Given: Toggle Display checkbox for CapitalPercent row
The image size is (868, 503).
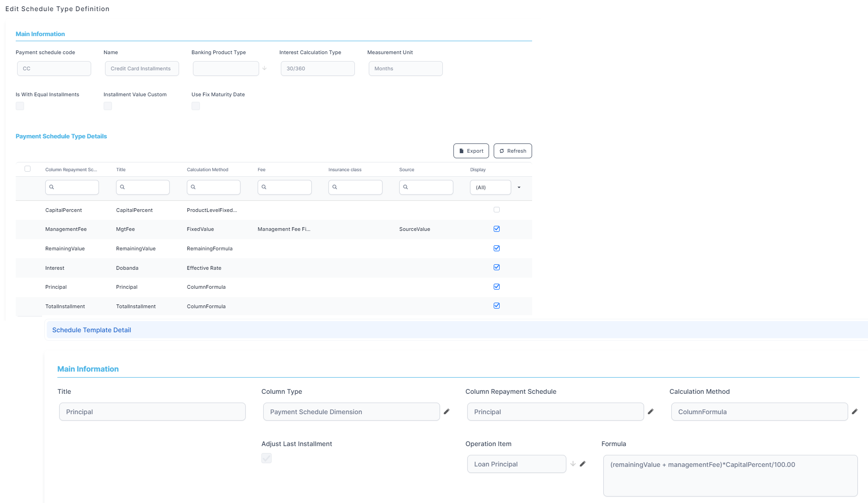Looking at the screenshot, I should pyautogui.click(x=496, y=210).
